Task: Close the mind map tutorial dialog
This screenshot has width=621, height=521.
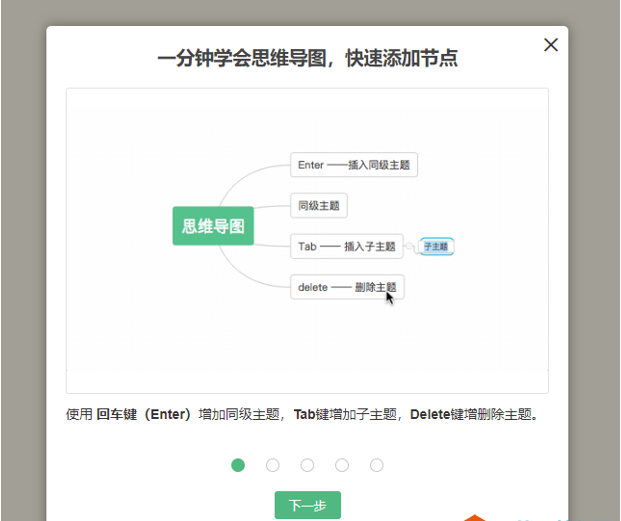Action: tap(551, 45)
